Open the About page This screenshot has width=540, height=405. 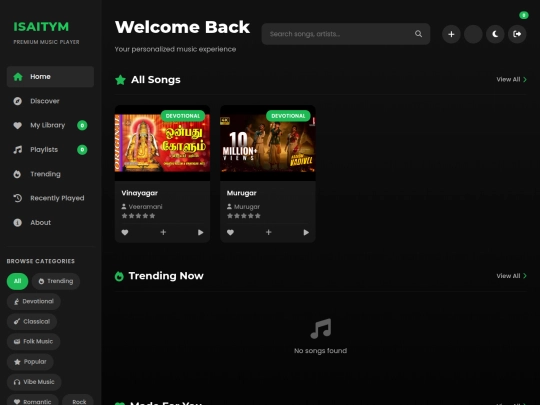pyautogui.click(x=50, y=222)
